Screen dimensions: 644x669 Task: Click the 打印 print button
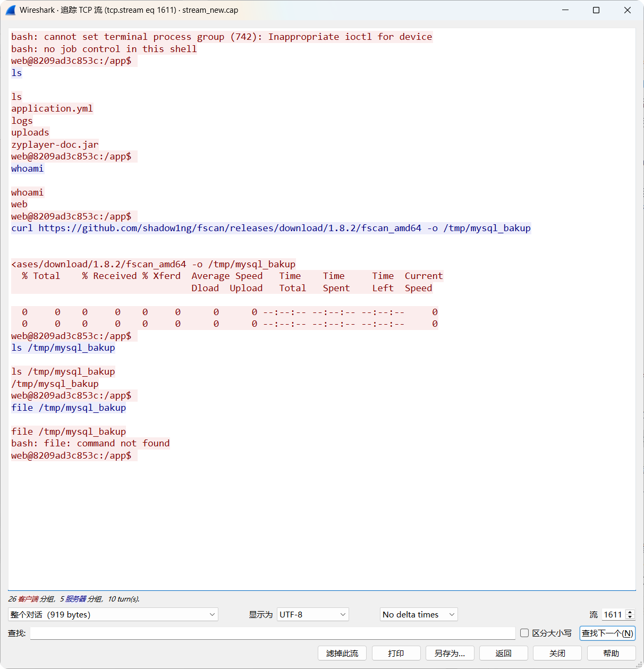(x=396, y=653)
